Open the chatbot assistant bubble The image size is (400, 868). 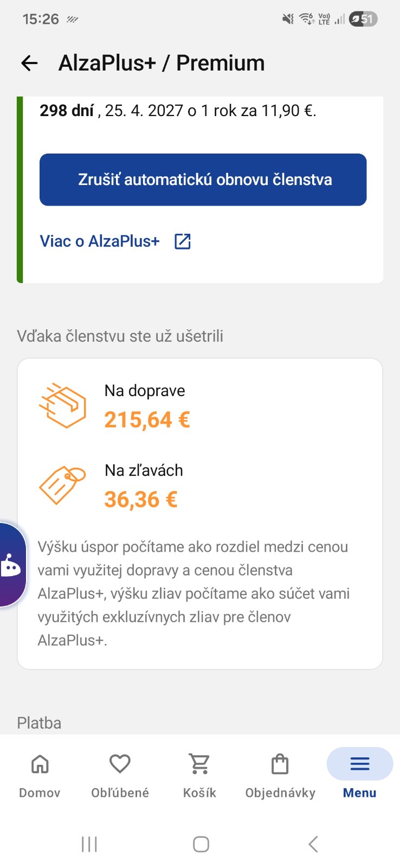pos(11,565)
